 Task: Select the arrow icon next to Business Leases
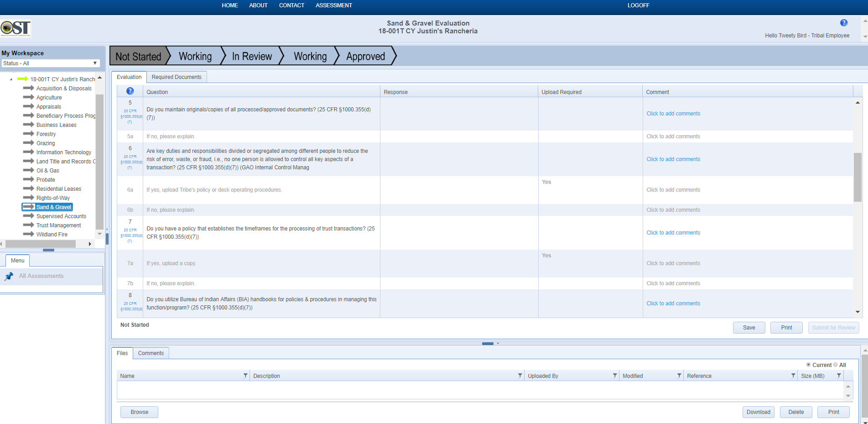click(29, 125)
